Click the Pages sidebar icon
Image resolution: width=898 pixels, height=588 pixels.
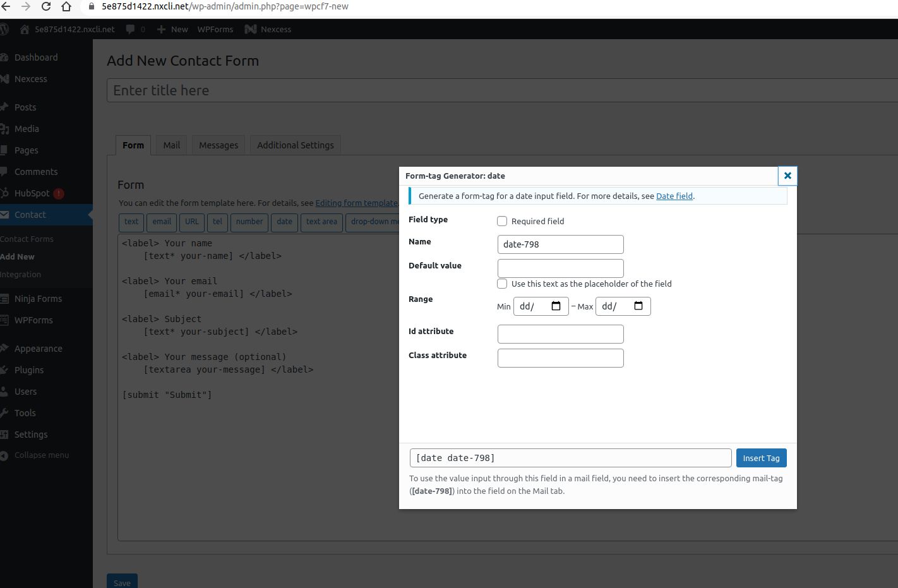click(5, 150)
